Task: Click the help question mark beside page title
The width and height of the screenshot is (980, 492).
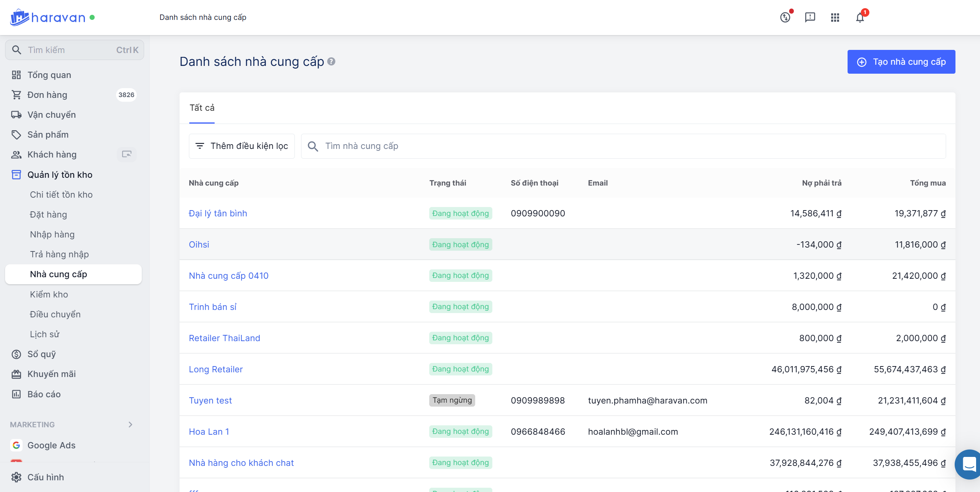Action: 331,62
